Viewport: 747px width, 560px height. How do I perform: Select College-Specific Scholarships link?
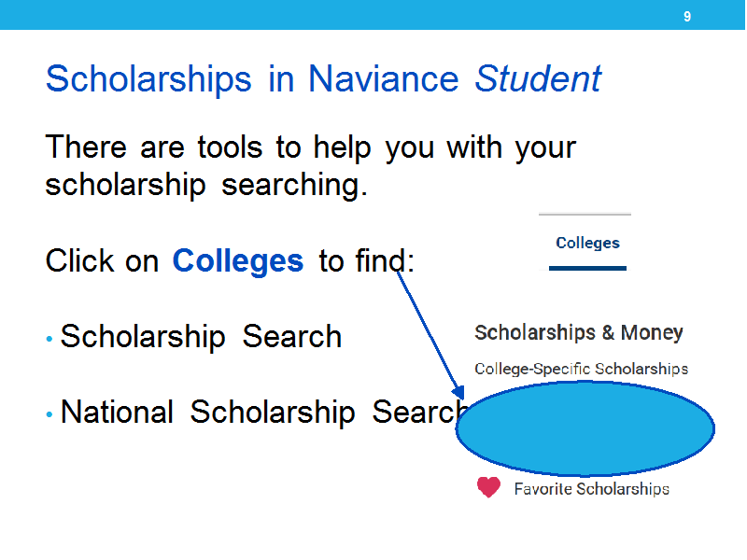[x=581, y=369]
